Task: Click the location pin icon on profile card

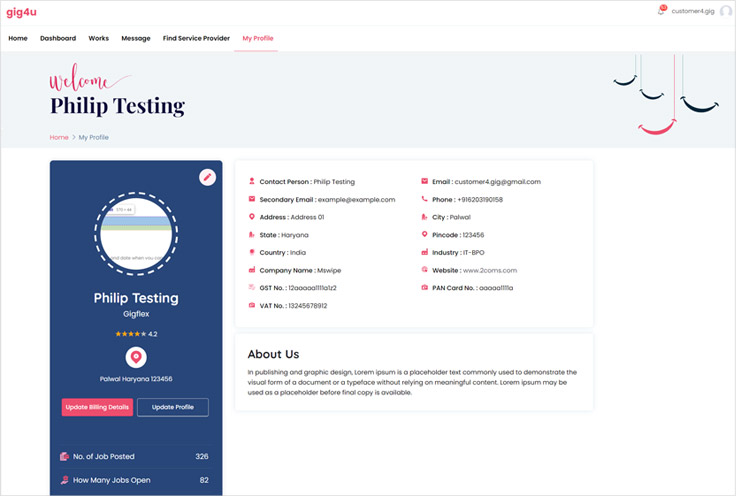Action: 136,357
